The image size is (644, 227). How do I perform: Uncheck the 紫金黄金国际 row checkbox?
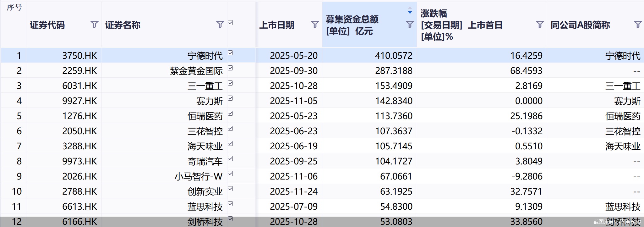click(230, 68)
